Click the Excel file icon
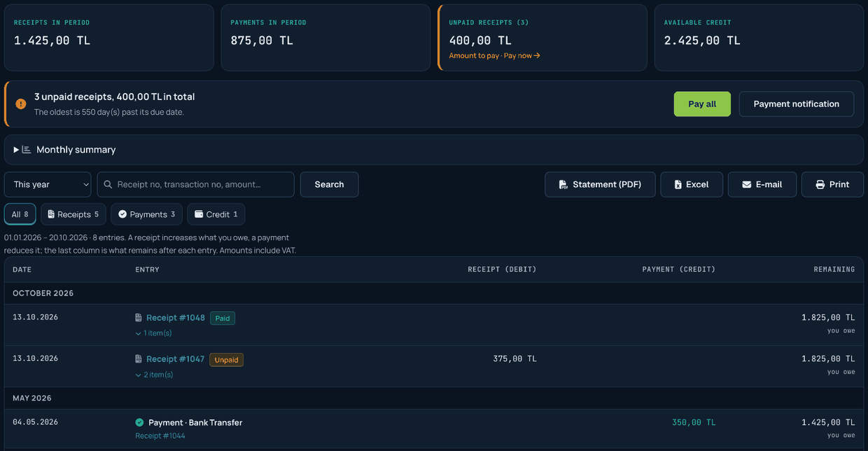This screenshot has width=868, height=451. pyautogui.click(x=678, y=184)
